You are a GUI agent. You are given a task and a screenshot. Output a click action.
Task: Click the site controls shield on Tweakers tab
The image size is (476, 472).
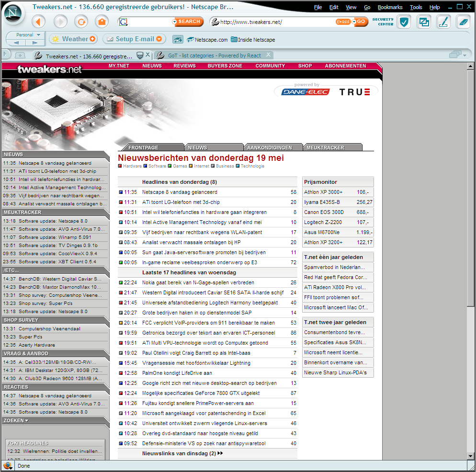coord(140,55)
